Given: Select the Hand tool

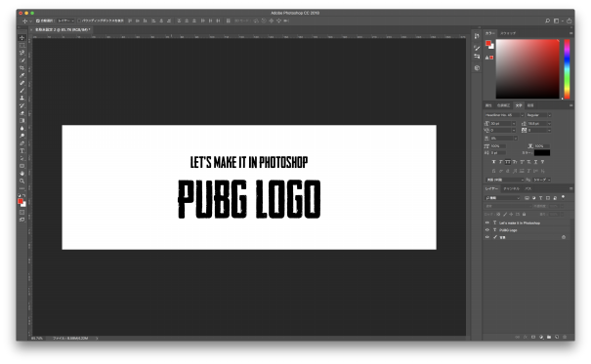Looking at the screenshot, I should 21,174.
